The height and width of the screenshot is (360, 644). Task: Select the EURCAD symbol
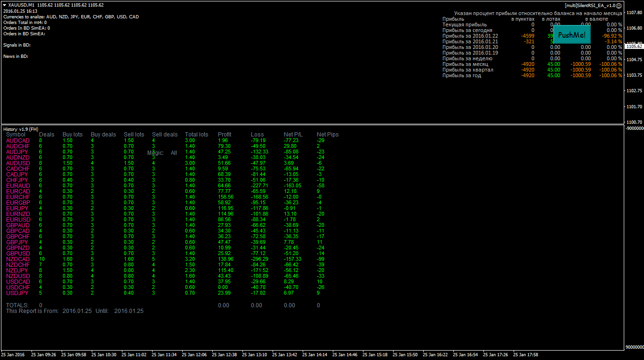click(x=18, y=191)
